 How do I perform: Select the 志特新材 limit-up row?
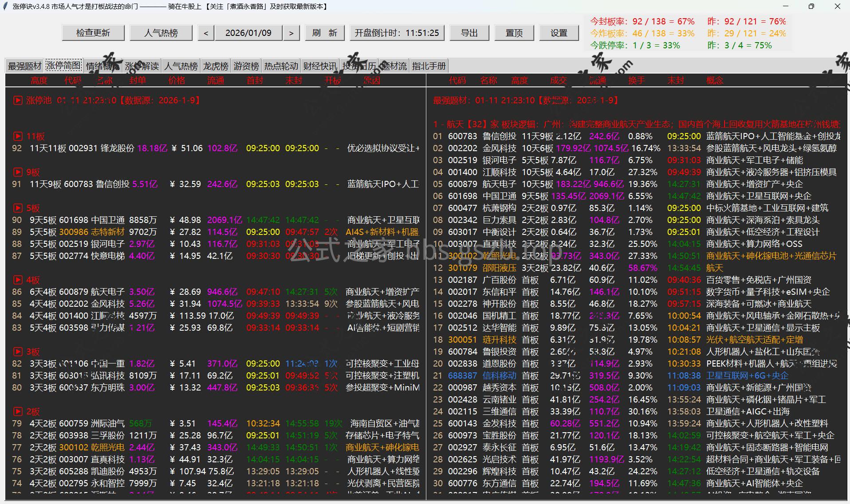tap(216, 232)
